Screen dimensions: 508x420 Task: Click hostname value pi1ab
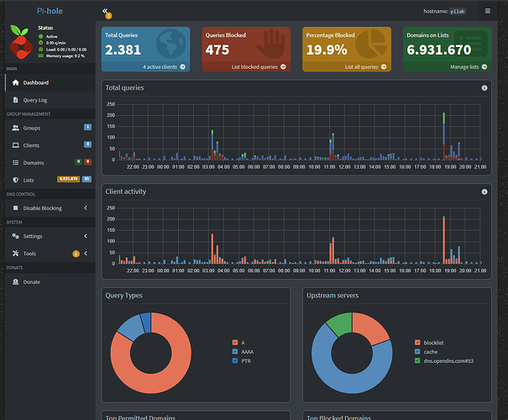click(x=458, y=12)
